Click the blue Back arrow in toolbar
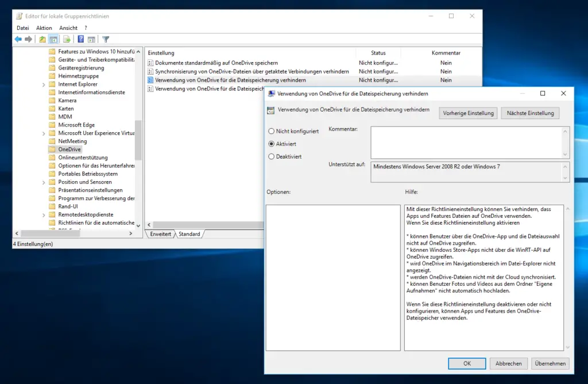Viewport: 588px width, 384px height. [18, 39]
